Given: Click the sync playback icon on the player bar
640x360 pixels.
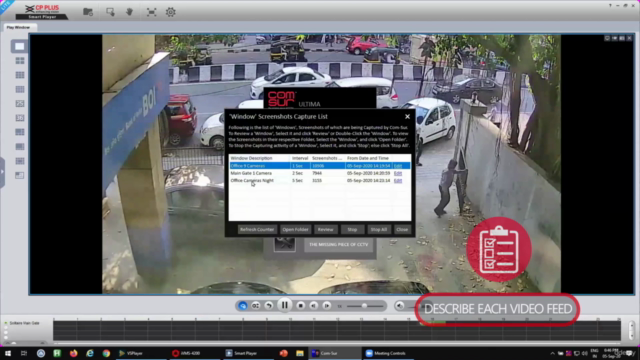Looking at the screenshot, I should click(242, 306).
